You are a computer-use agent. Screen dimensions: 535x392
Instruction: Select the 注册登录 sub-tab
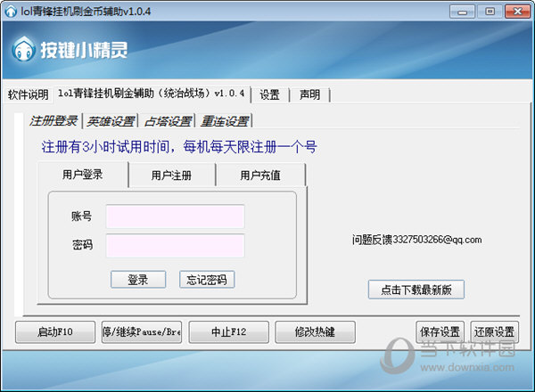pyautogui.click(x=53, y=120)
